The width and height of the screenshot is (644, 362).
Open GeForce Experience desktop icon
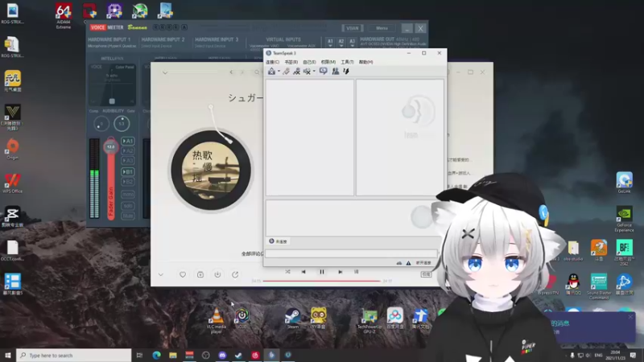[624, 219]
